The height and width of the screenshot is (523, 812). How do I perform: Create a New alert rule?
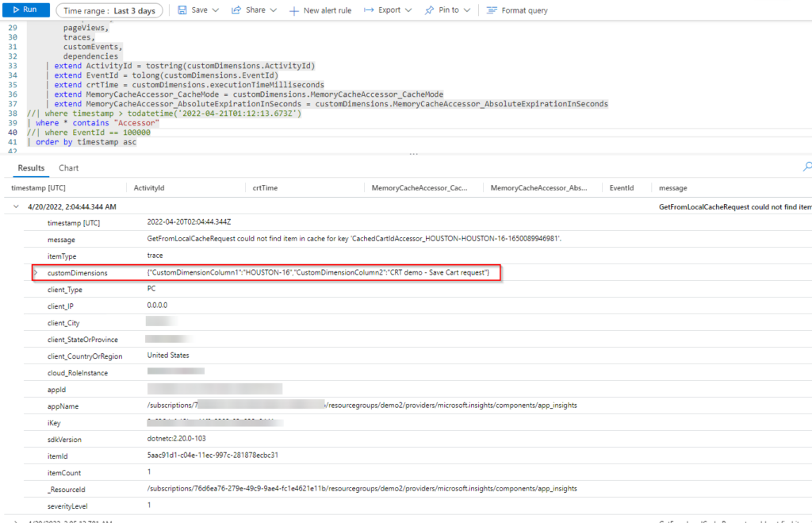[320, 10]
